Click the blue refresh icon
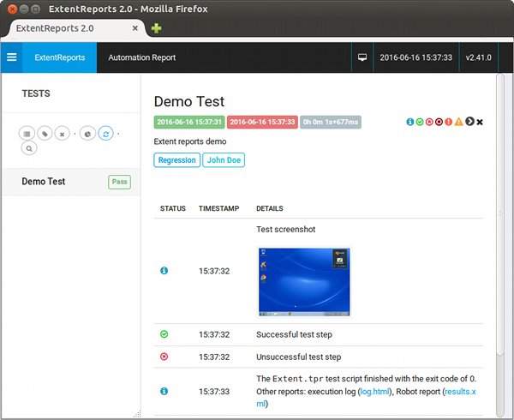Screen dimensions: 514x420 [105, 134]
